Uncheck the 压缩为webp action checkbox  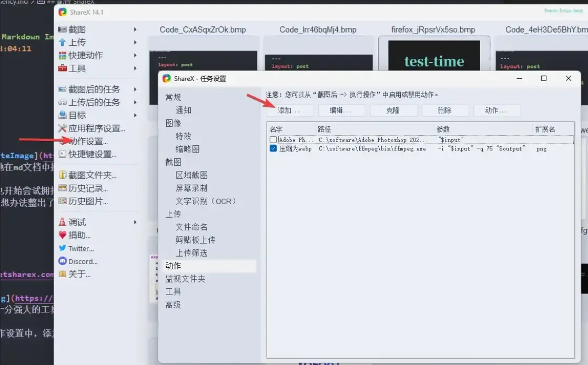point(273,149)
